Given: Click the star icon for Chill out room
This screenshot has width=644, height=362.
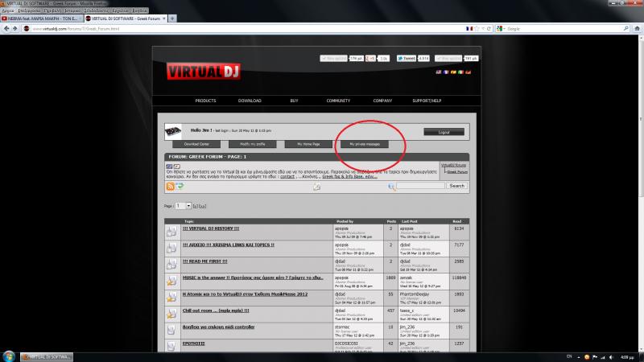Looking at the screenshot, I should (171, 314).
